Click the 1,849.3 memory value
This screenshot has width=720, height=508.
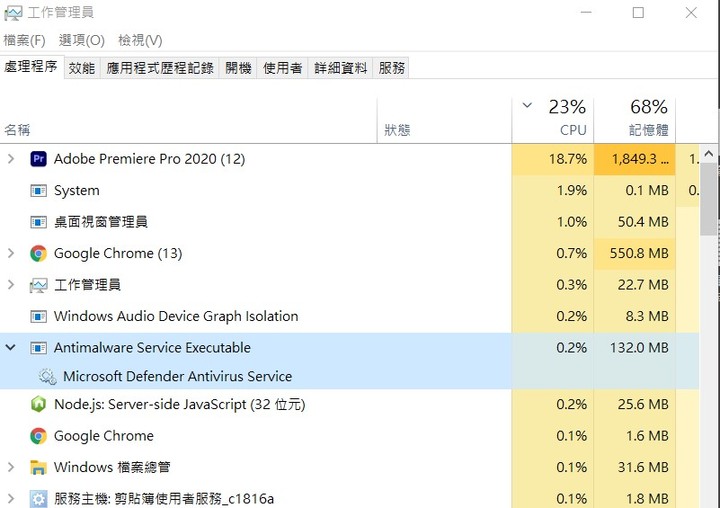(x=640, y=159)
